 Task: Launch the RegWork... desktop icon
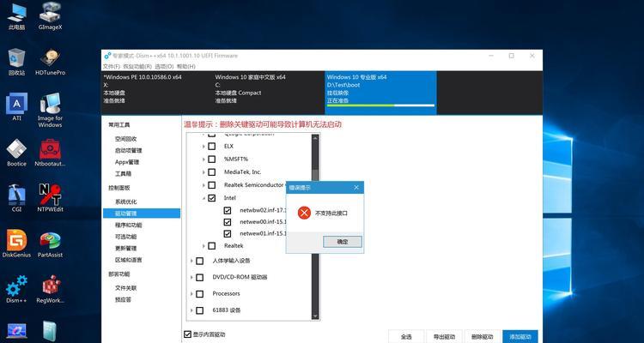[50, 289]
